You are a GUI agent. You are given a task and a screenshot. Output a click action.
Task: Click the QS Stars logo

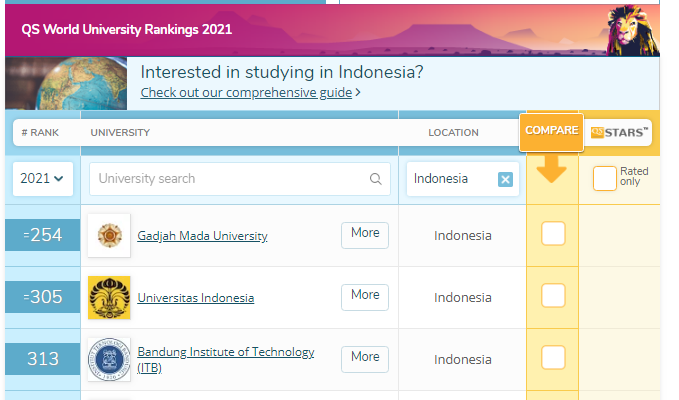[x=619, y=132]
